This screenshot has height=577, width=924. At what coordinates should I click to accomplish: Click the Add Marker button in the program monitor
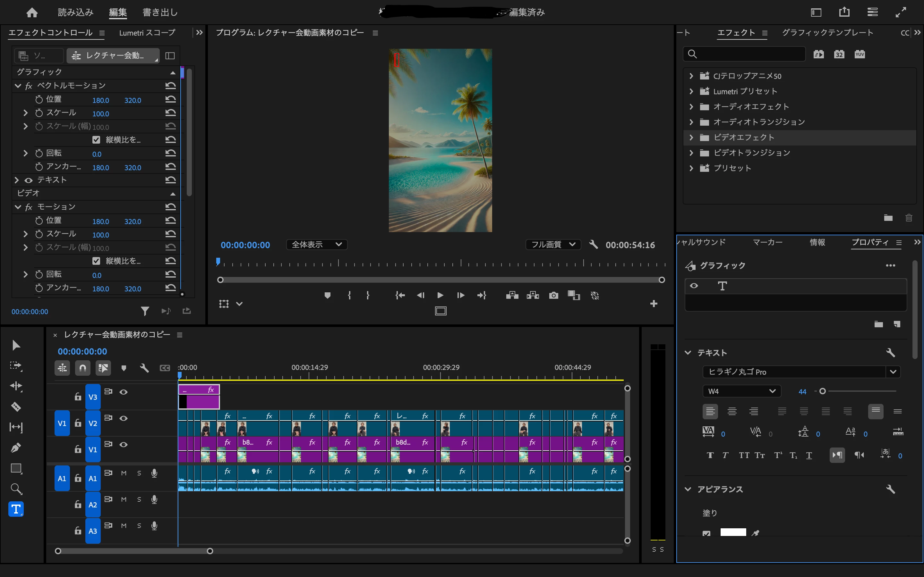click(327, 295)
